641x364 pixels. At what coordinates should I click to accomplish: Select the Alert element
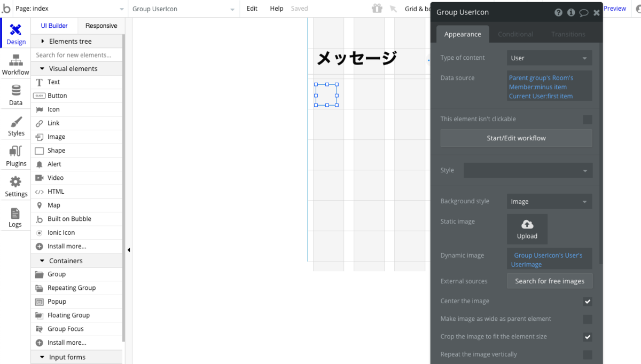point(77,164)
